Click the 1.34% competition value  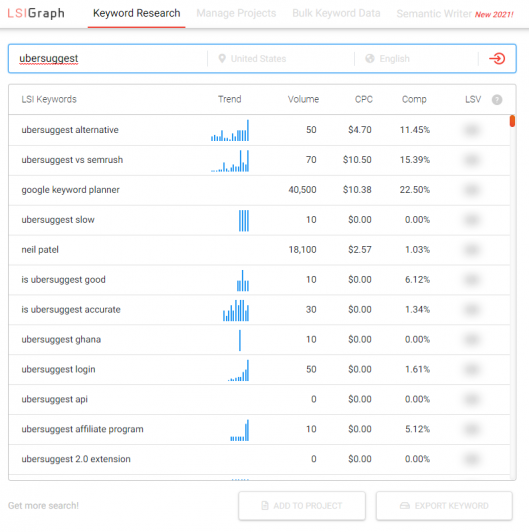(417, 309)
